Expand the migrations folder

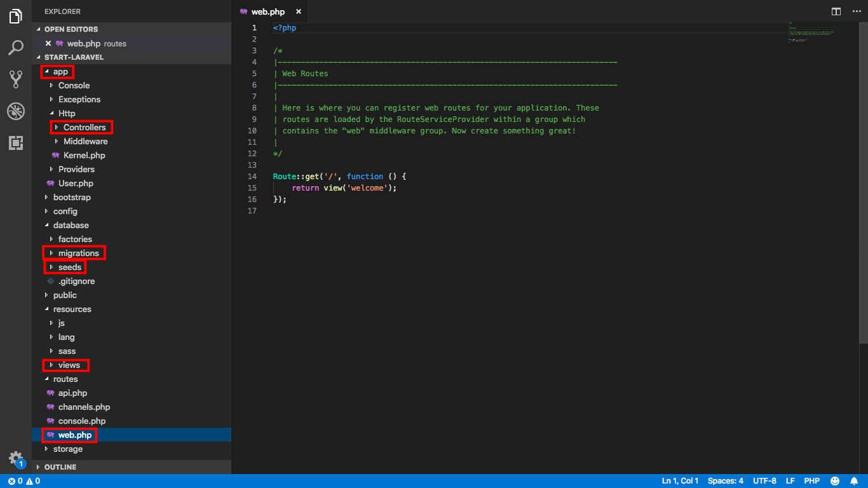78,253
